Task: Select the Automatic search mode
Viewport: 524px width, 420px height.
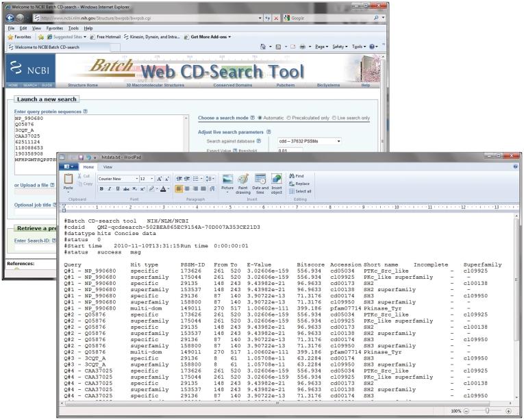Action: point(260,118)
